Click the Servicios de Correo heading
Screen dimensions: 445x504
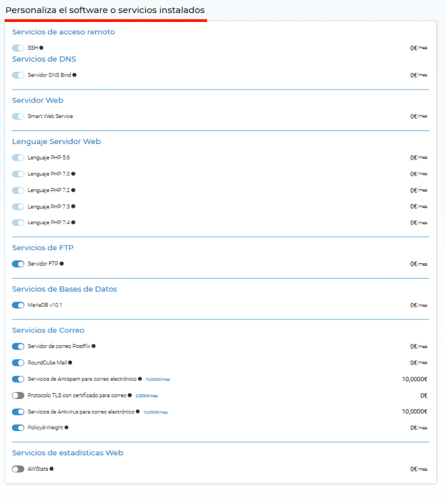point(48,330)
